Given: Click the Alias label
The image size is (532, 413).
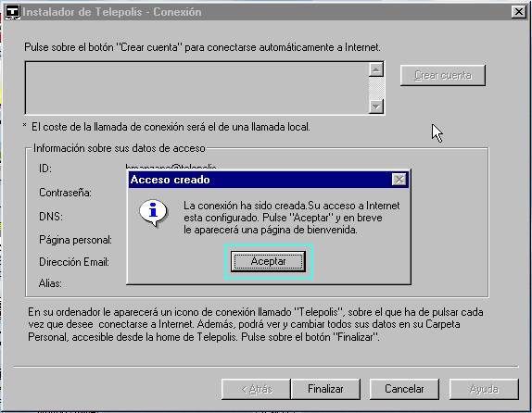Looking at the screenshot, I should click(50, 283).
